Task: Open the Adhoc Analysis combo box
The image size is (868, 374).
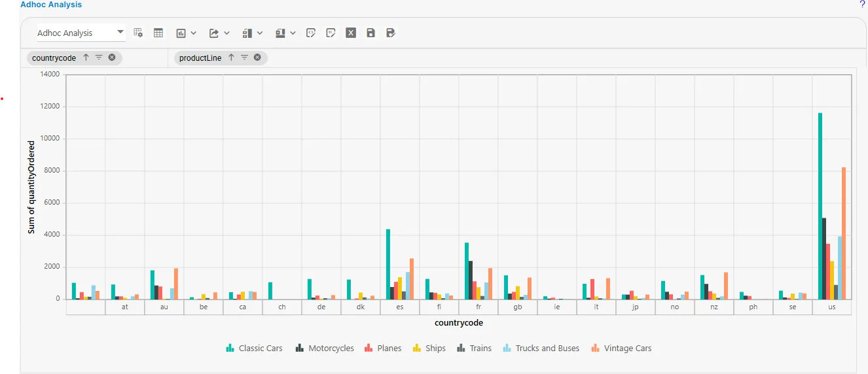Action: [81, 33]
